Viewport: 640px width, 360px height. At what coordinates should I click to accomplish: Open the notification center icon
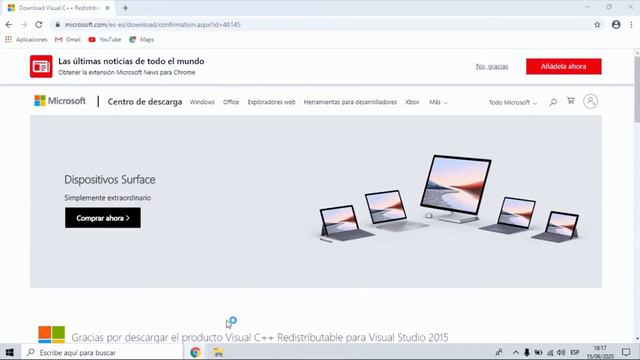click(x=626, y=352)
